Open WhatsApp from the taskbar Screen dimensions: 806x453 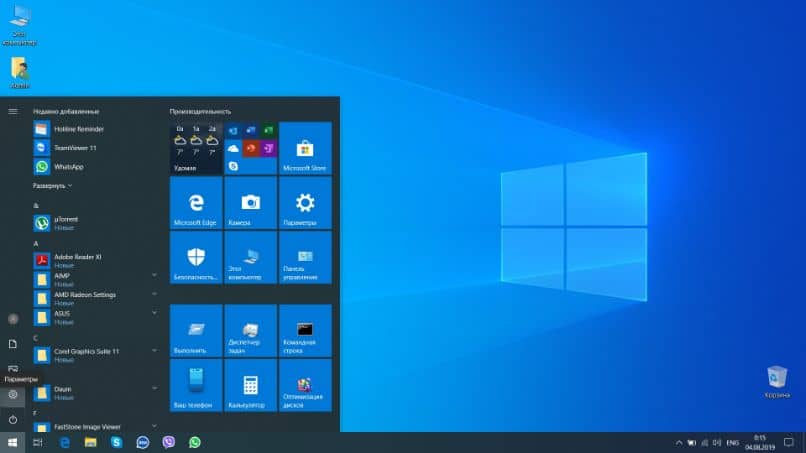tap(195, 443)
